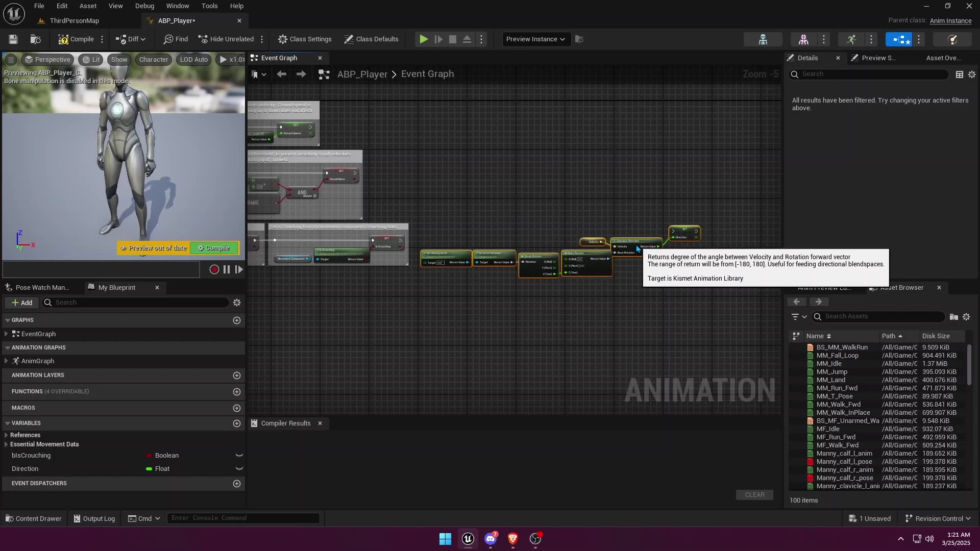The width and height of the screenshot is (980, 551).
Task: Click the console command input field
Action: tap(243, 518)
